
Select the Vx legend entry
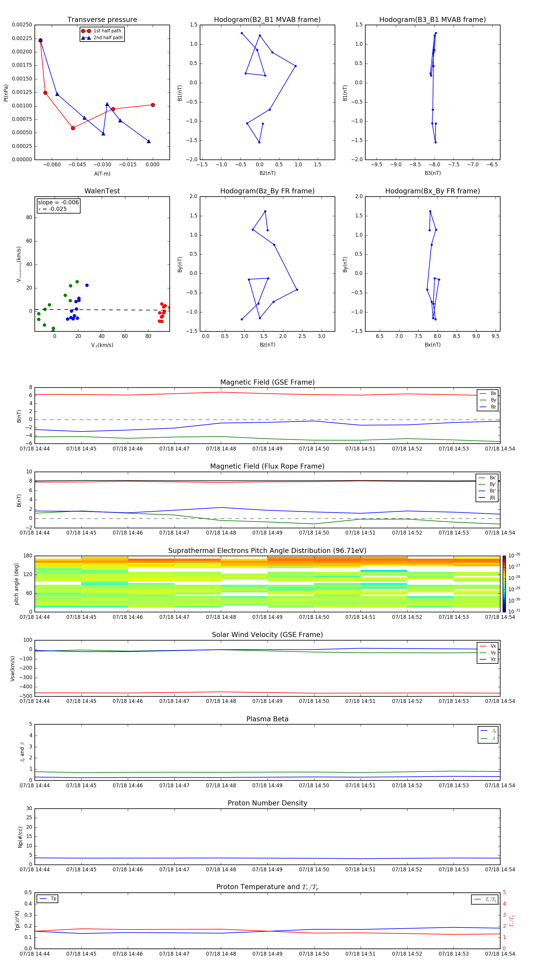point(488,646)
